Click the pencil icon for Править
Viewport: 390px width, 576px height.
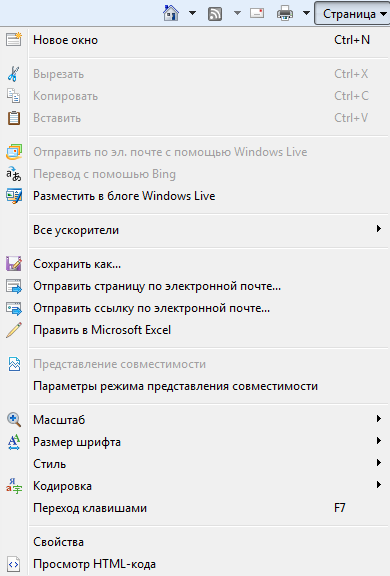tap(14, 330)
